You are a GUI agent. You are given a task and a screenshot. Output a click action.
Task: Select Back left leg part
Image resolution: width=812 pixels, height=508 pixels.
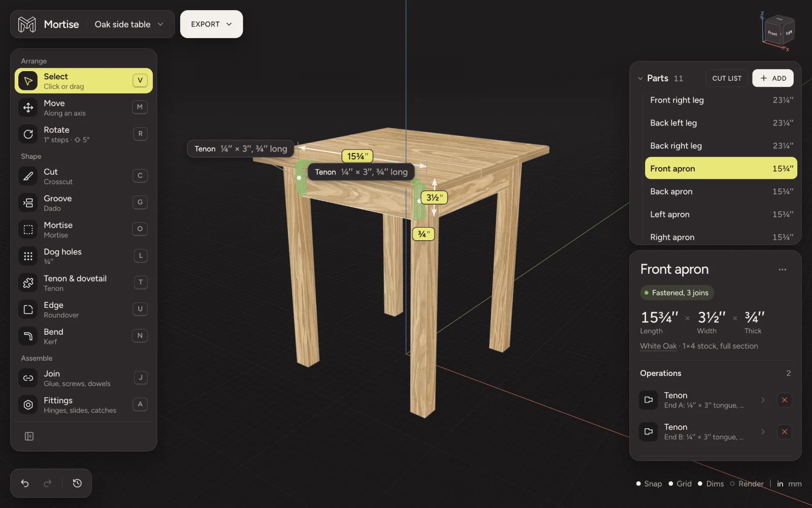coord(721,123)
